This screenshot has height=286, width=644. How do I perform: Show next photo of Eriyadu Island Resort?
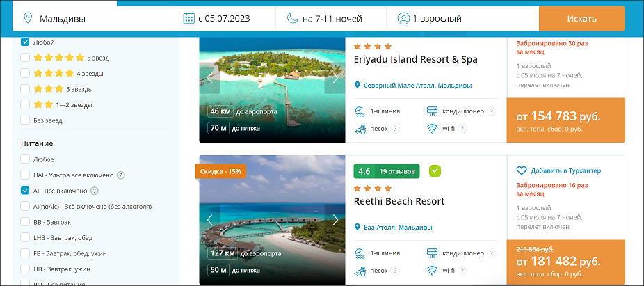pos(335,78)
